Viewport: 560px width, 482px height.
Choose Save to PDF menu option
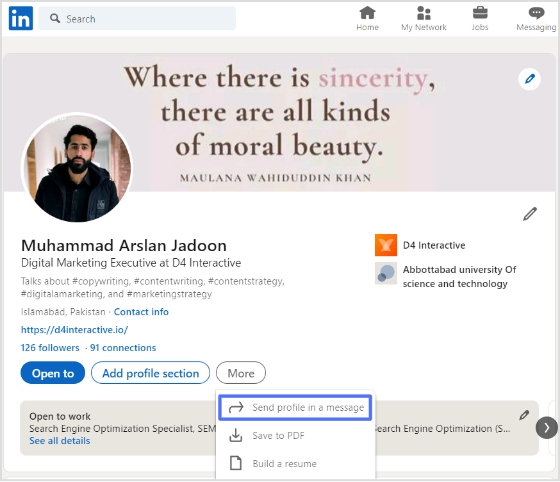(295, 435)
